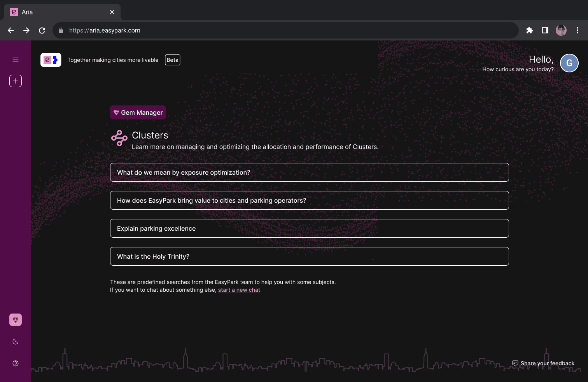Select 'What do we mean by exposure optimization?'
588x382 pixels.
click(x=310, y=172)
